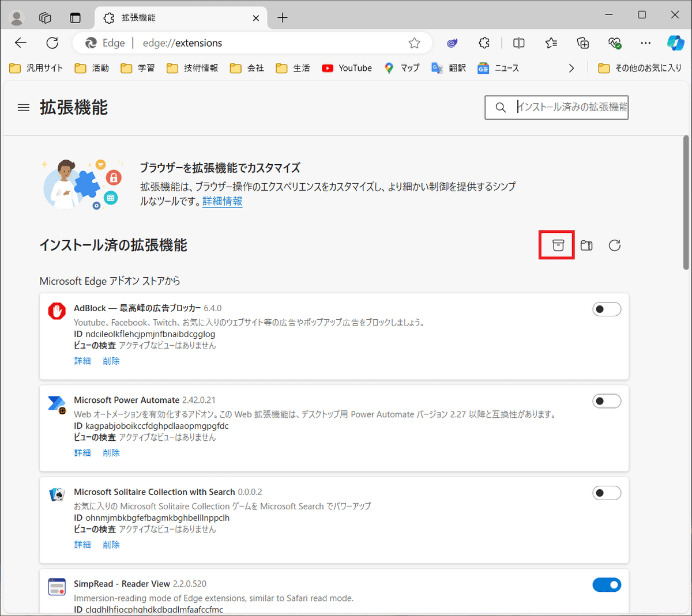This screenshot has height=616, width=692.
Task: Open the Copilot icon
Action: (675, 43)
